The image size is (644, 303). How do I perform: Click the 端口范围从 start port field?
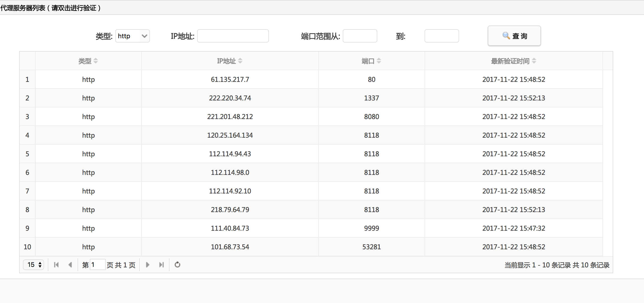[x=360, y=36]
